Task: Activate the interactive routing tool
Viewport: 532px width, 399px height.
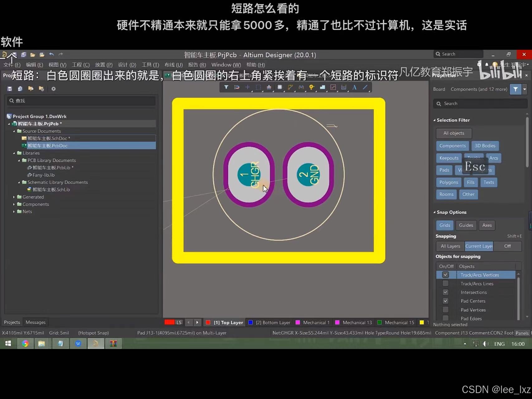Action: (x=290, y=87)
